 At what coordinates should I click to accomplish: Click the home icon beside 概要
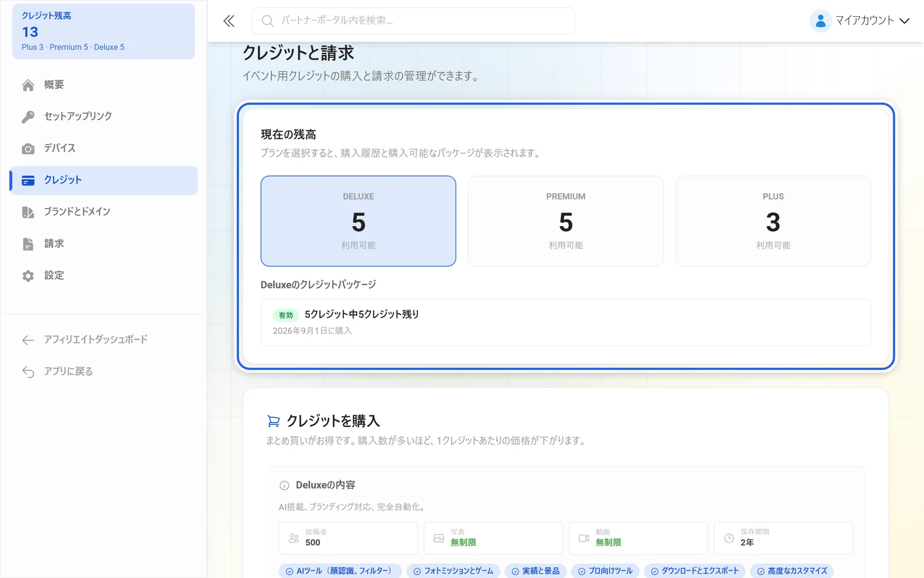[x=28, y=85]
